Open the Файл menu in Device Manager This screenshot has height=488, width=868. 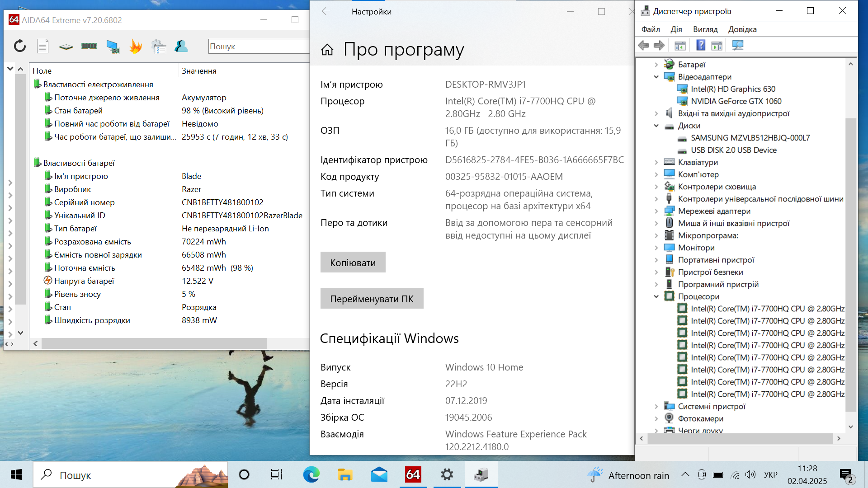coord(651,29)
